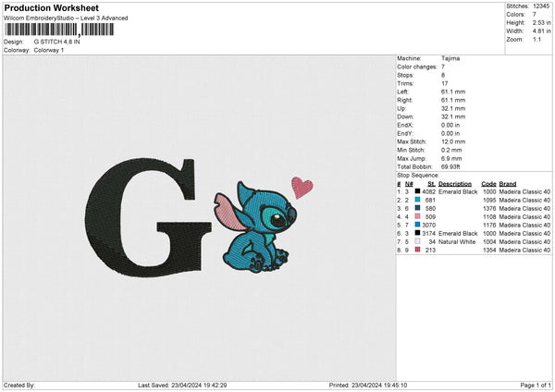Click the Max Jump value 6.9 mm

tap(451, 158)
